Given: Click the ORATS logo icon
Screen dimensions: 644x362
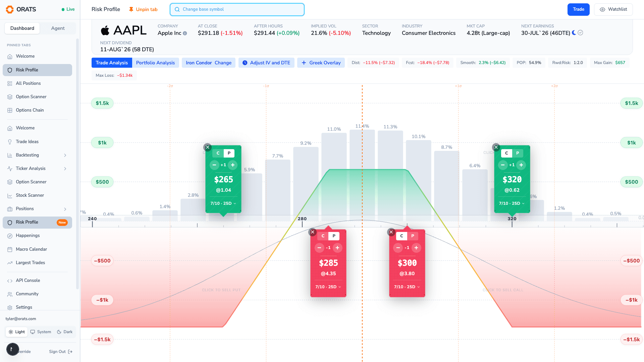Looking at the screenshot, I should pos(10,9).
